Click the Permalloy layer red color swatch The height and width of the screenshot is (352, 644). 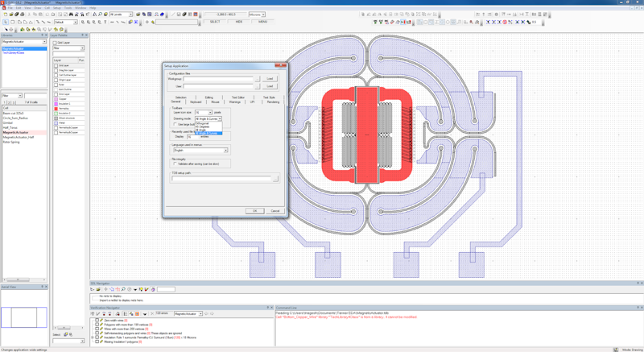56,109
